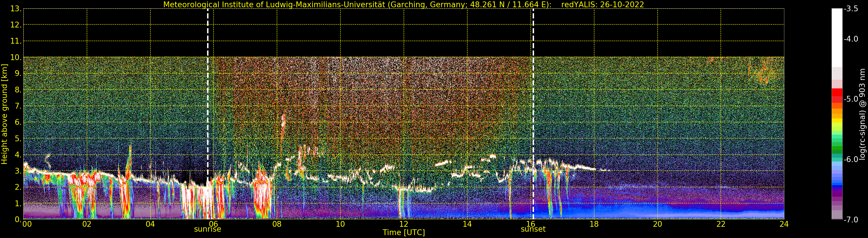Viewport: 868px width, 238px height.
Task: Click the height axis tick label '5.'
Action: pyautogui.click(x=18, y=138)
